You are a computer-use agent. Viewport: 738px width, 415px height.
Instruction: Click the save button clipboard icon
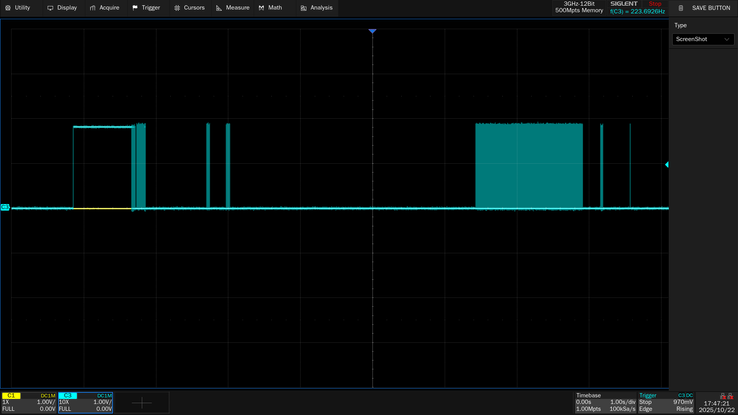(x=681, y=8)
